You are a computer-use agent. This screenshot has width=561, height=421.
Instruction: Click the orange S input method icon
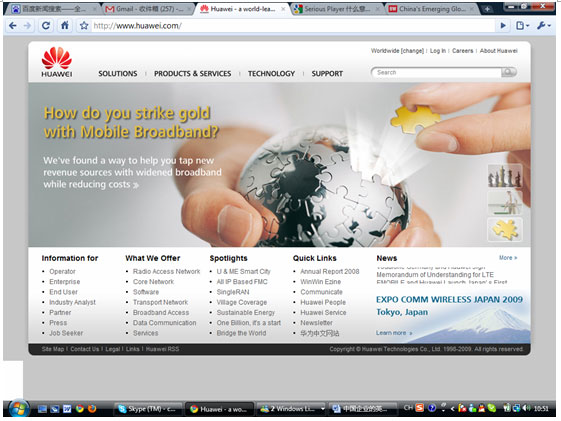point(420,408)
